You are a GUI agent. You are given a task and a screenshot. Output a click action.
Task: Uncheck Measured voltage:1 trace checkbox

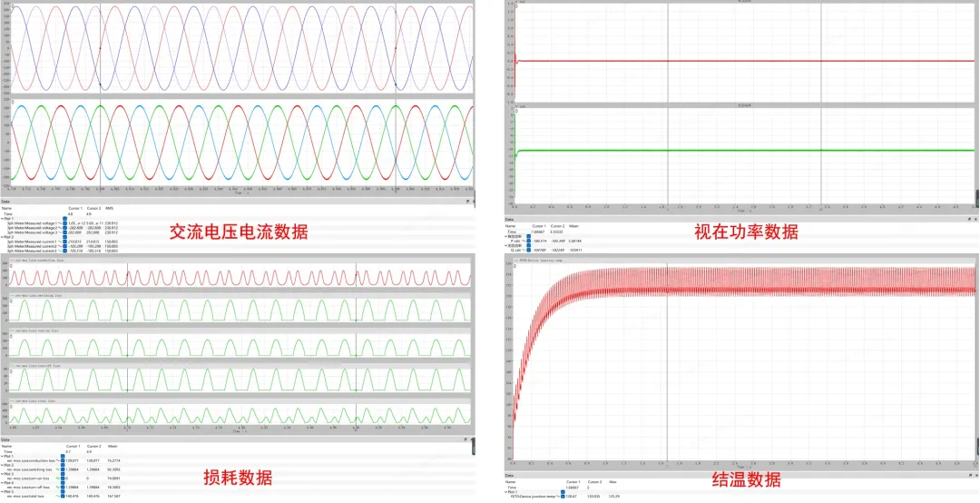pyautogui.click(x=65, y=222)
